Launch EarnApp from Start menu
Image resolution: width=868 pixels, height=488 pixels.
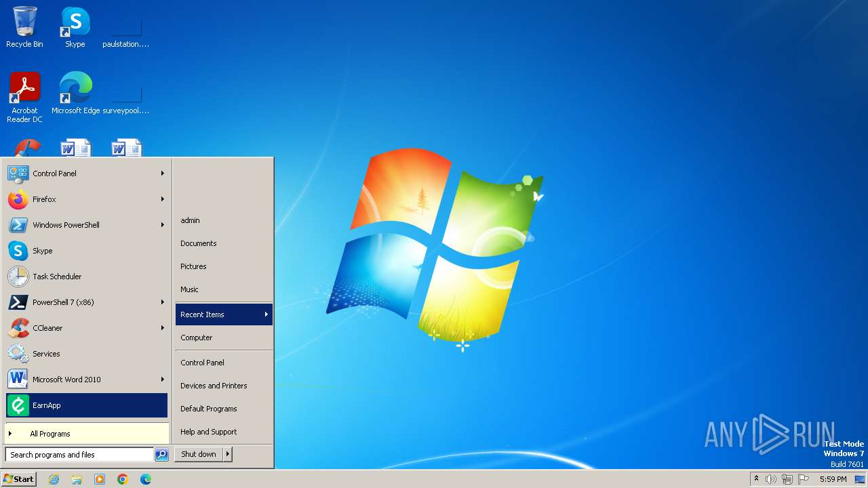pyautogui.click(x=86, y=405)
